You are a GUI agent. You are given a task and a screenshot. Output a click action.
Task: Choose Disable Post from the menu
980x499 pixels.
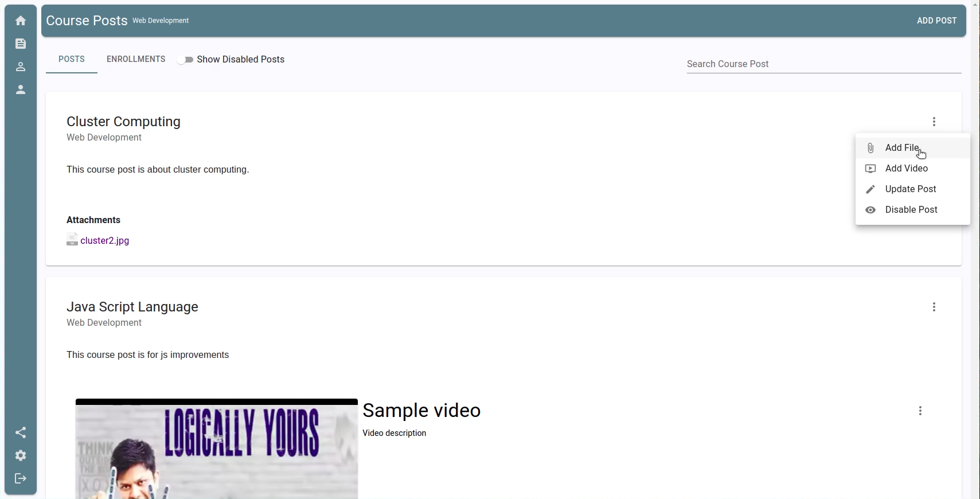pyautogui.click(x=913, y=210)
